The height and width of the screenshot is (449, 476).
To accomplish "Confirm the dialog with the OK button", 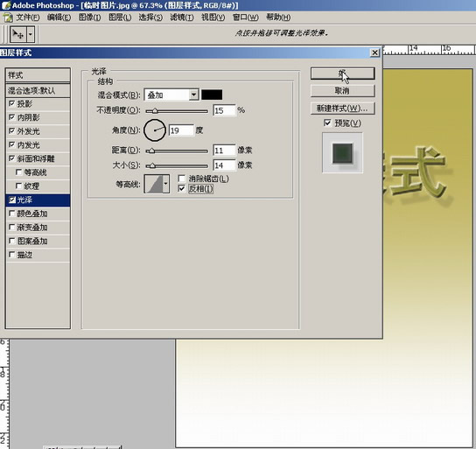I will point(343,74).
